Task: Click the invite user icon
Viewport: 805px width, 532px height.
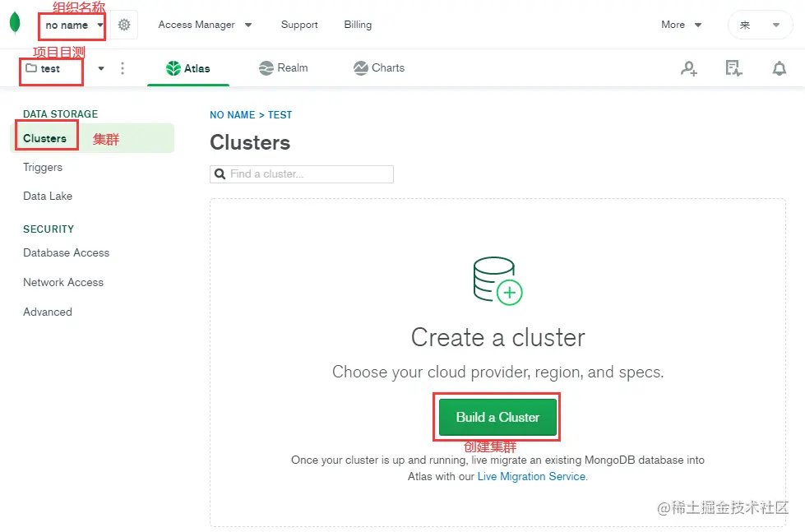Action: pos(689,68)
